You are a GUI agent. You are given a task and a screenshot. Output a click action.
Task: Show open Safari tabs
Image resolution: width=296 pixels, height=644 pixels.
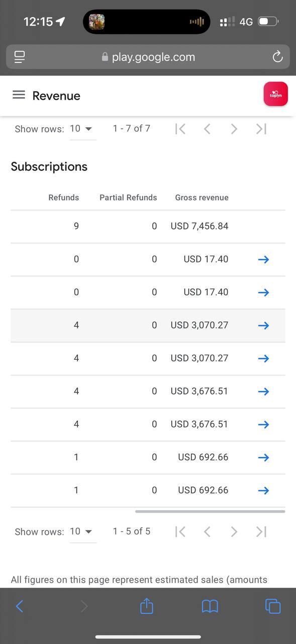click(x=273, y=606)
